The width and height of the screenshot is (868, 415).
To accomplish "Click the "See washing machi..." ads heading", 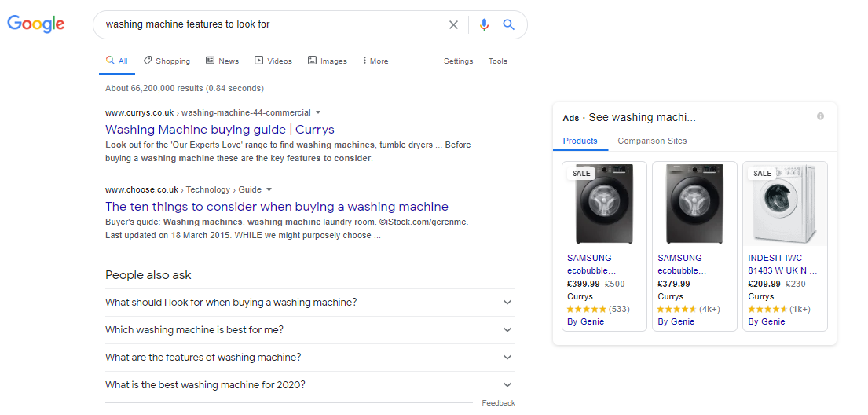I will click(642, 117).
